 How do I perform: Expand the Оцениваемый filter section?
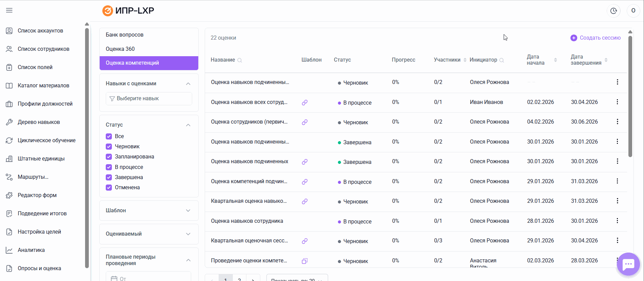coord(188,234)
